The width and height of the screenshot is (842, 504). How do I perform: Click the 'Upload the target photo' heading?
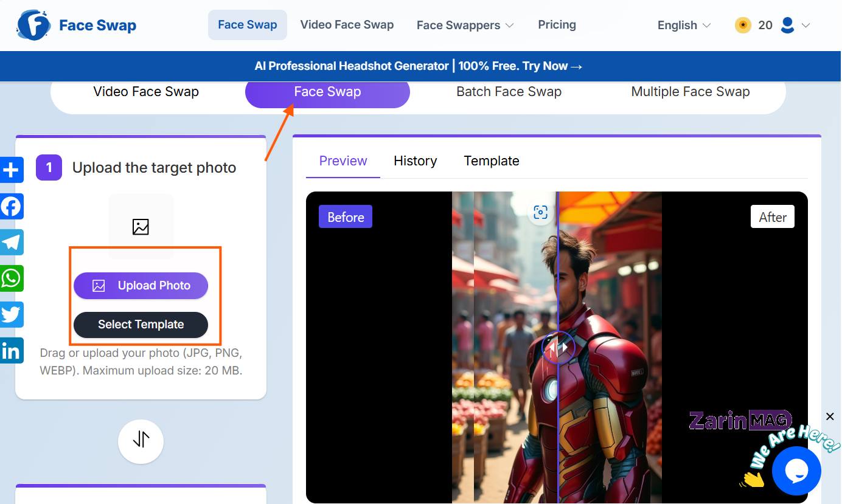(154, 168)
